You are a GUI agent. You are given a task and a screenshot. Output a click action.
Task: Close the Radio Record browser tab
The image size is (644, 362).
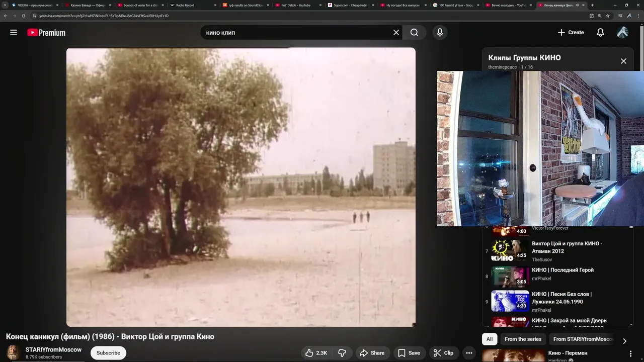point(215,5)
